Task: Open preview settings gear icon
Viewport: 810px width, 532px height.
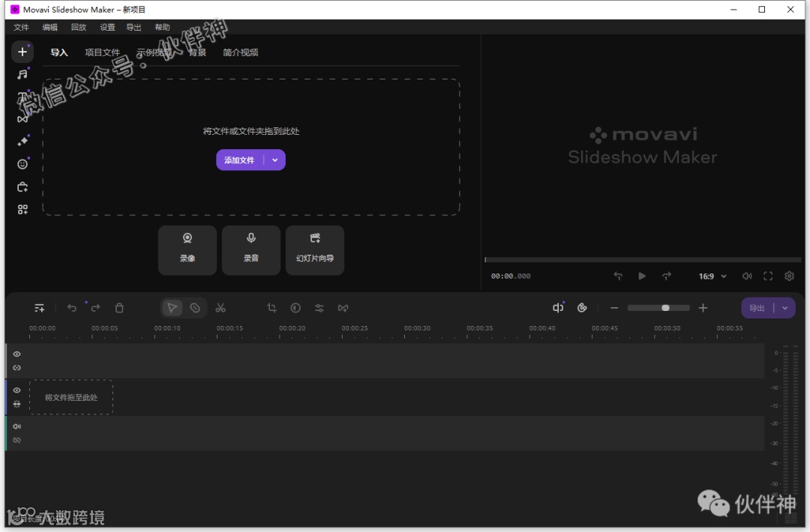Action: click(789, 276)
